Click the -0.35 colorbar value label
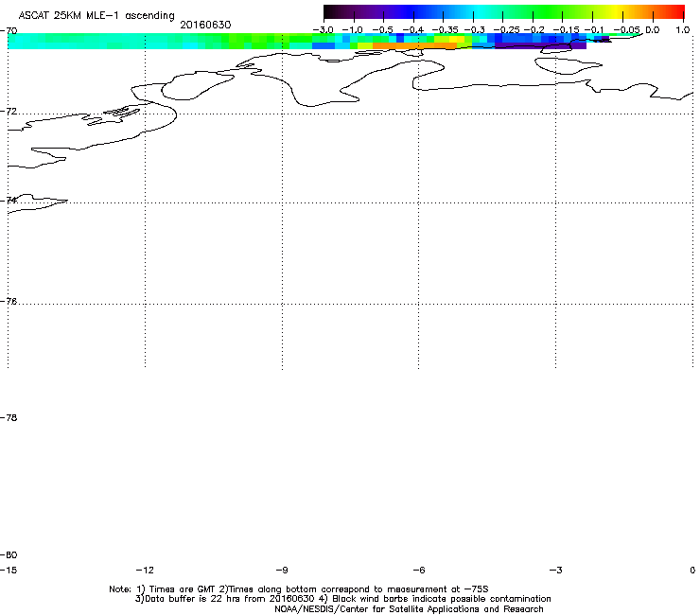700x615 pixels. pos(445,30)
